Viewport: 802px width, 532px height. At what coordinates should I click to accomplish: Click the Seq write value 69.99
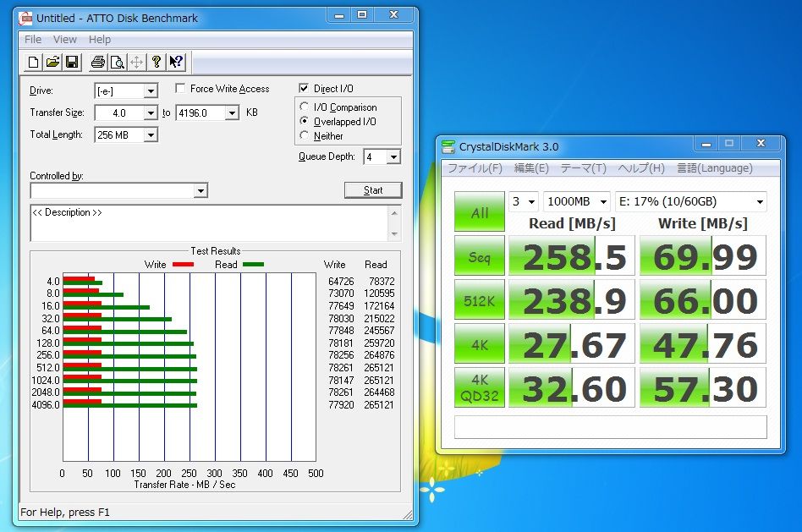click(703, 255)
